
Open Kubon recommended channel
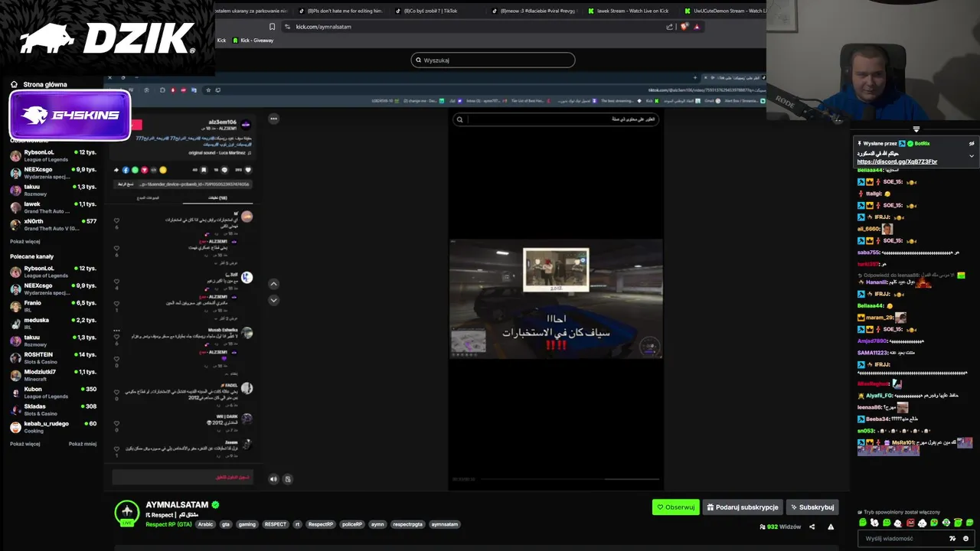(x=53, y=393)
